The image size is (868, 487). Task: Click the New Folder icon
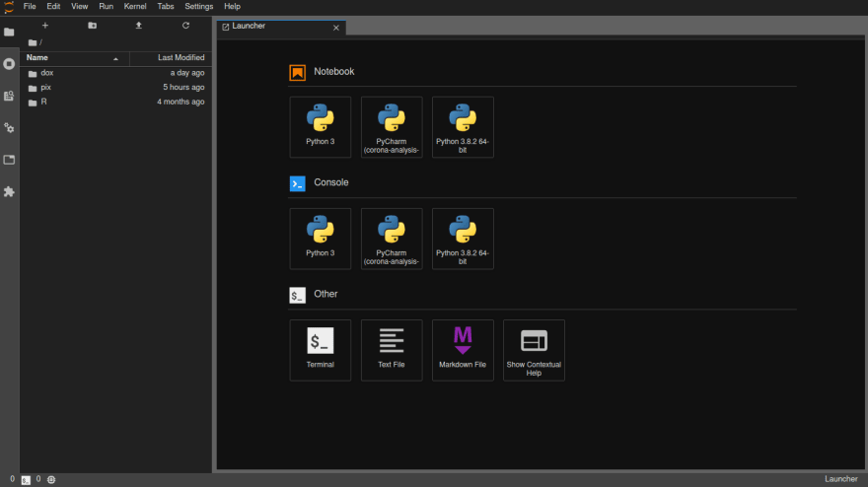click(x=92, y=26)
